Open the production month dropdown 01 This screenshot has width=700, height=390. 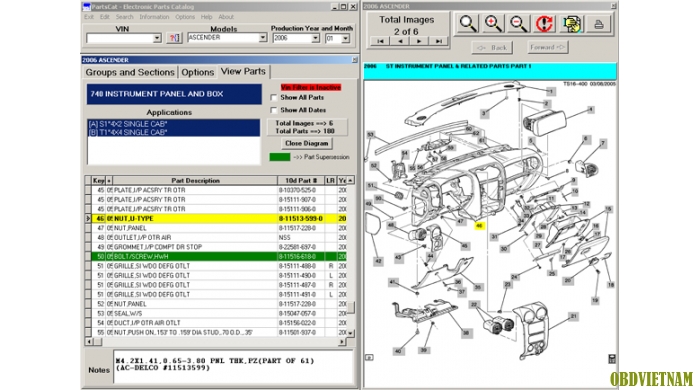346,39
